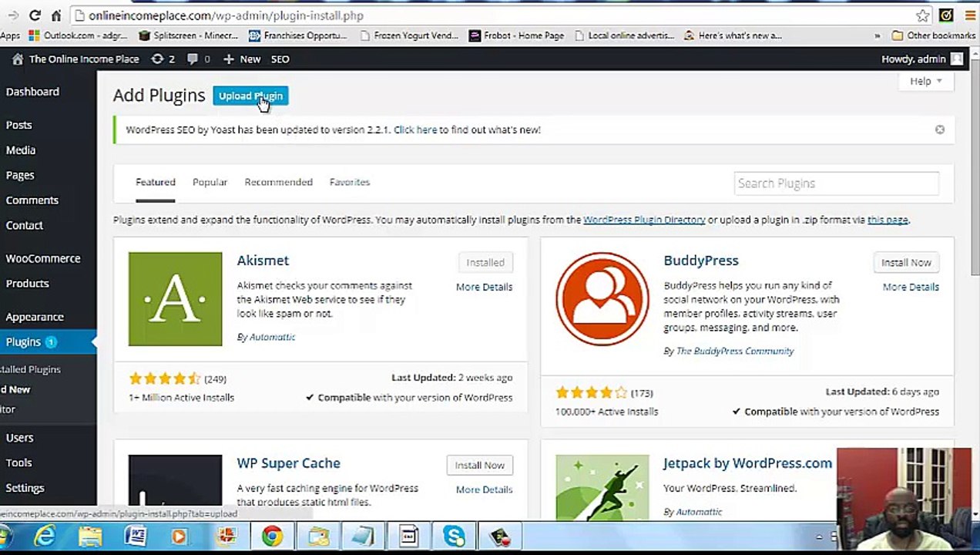Expand the Help dropdown tab
Screen dimensions: 980x555
pyautogui.click(x=925, y=81)
